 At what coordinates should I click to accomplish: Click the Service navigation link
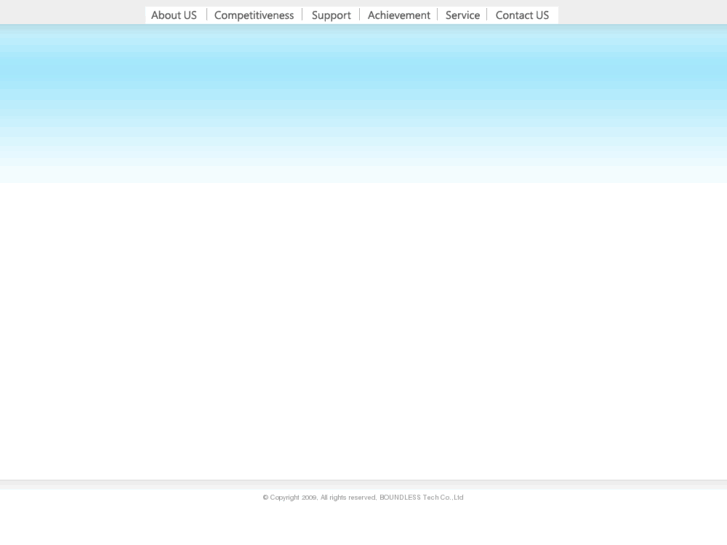(463, 15)
